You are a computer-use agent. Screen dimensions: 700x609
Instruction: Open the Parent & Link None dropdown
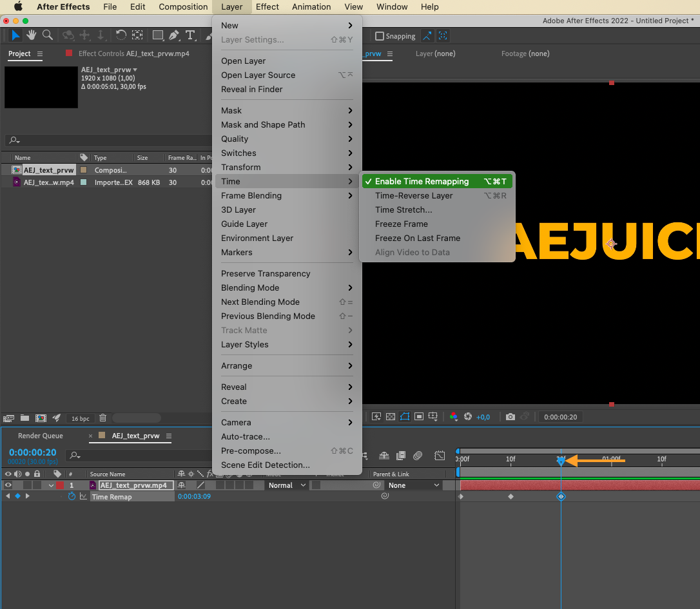pos(414,485)
